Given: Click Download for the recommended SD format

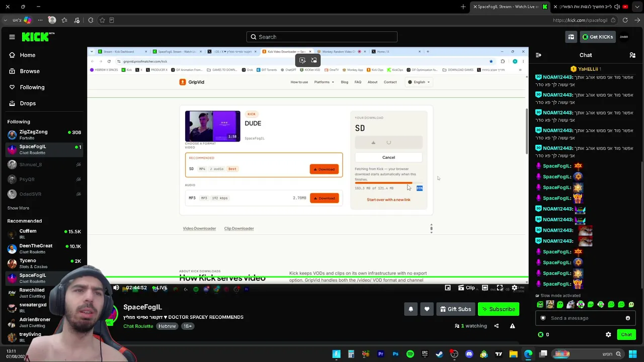Looking at the screenshot, I should pyautogui.click(x=324, y=169).
